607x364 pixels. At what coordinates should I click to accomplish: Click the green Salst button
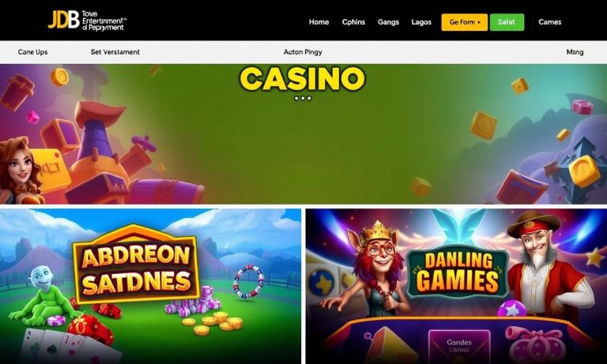pyautogui.click(x=507, y=22)
